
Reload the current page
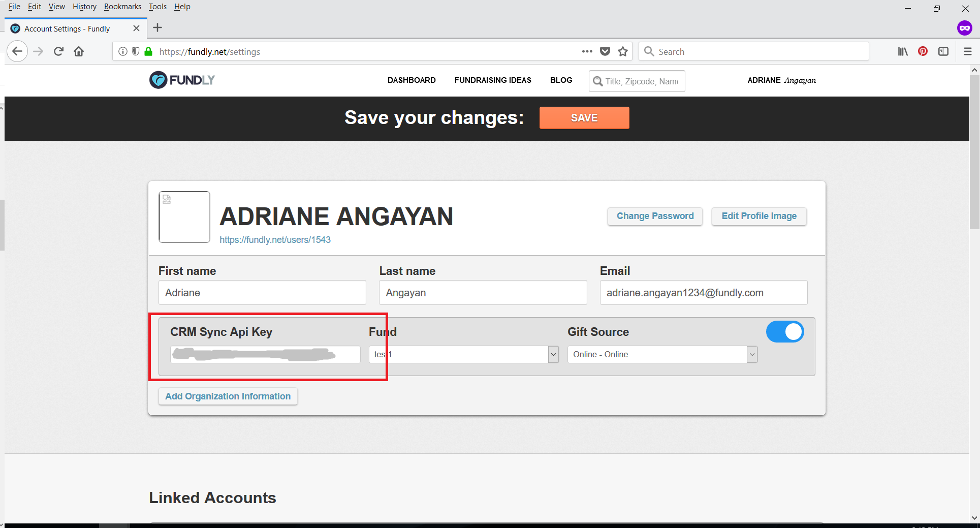58,51
